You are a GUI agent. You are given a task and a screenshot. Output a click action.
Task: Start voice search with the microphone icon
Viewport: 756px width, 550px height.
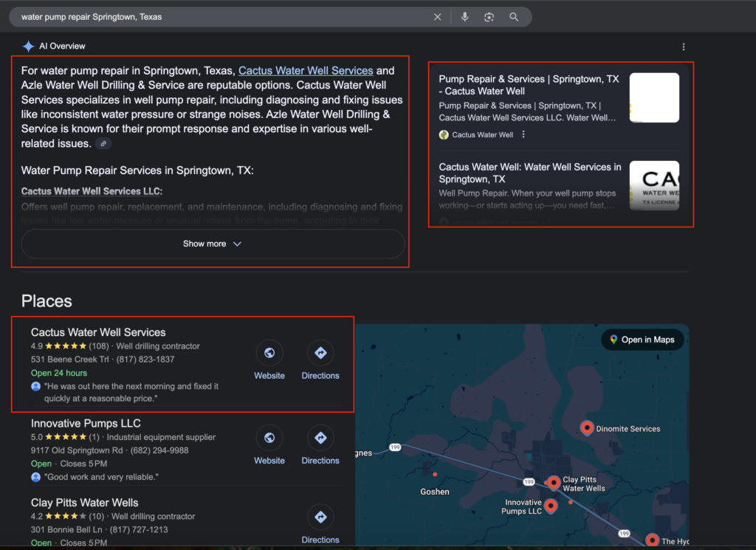pos(464,17)
